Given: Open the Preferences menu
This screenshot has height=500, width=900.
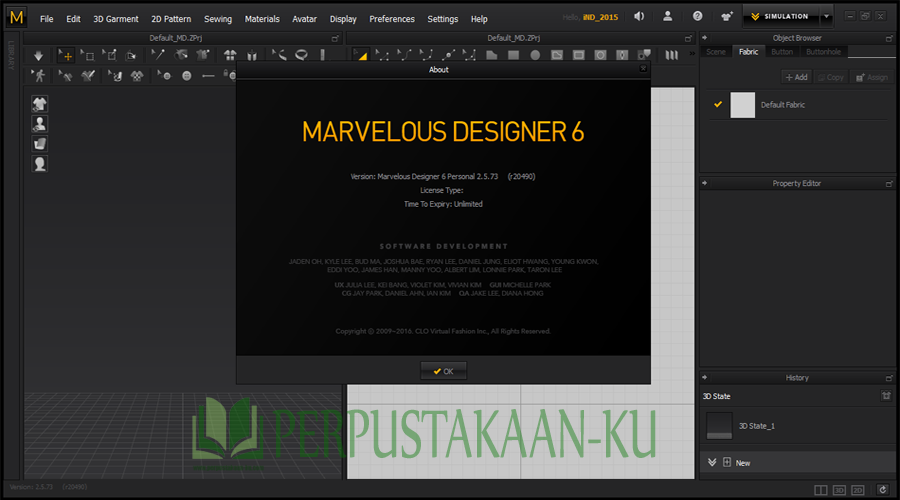Looking at the screenshot, I should tap(392, 19).
